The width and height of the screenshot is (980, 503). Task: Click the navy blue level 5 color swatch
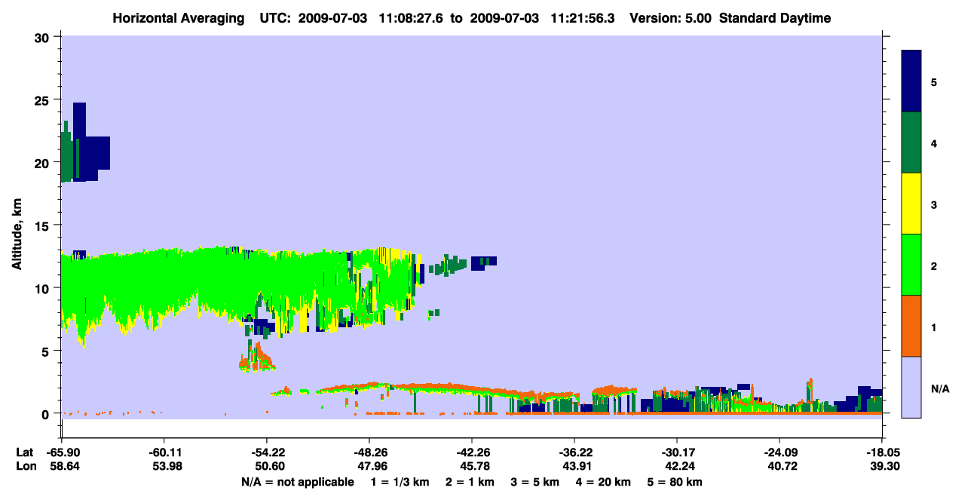(x=911, y=81)
